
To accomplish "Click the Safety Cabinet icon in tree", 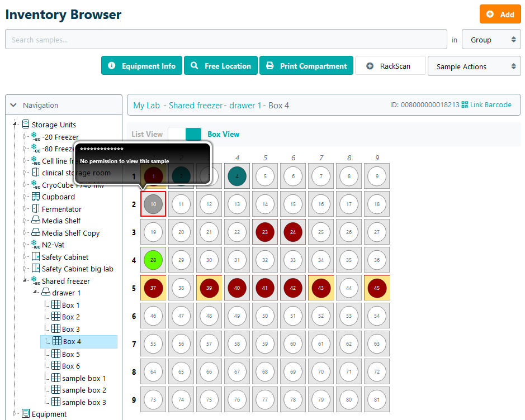I will click(36, 257).
